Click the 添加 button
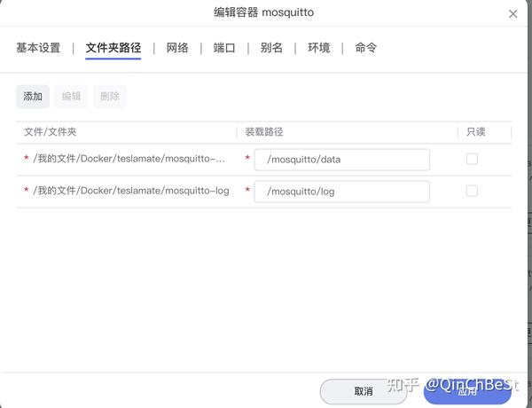Viewport: 532px width, 408px height. tap(33, 97)
